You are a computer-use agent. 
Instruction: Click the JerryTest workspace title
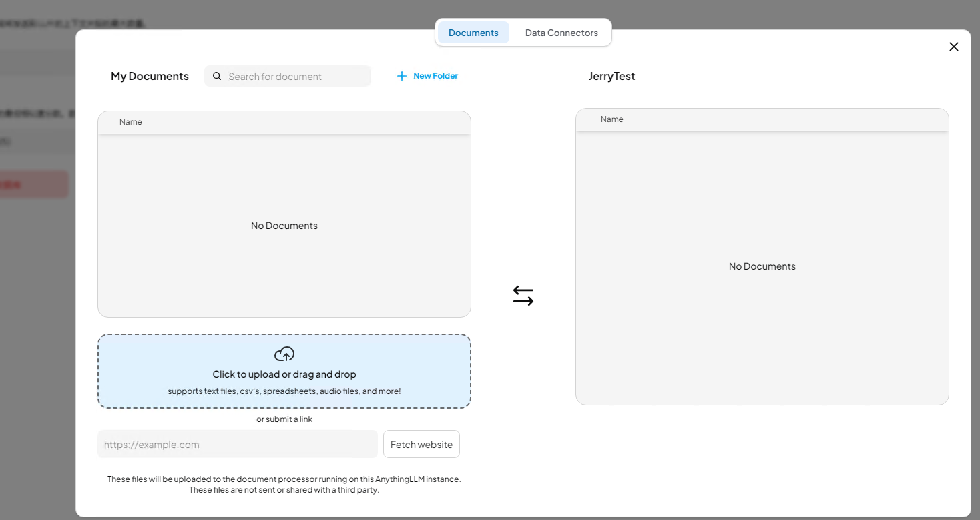point(612,76)
